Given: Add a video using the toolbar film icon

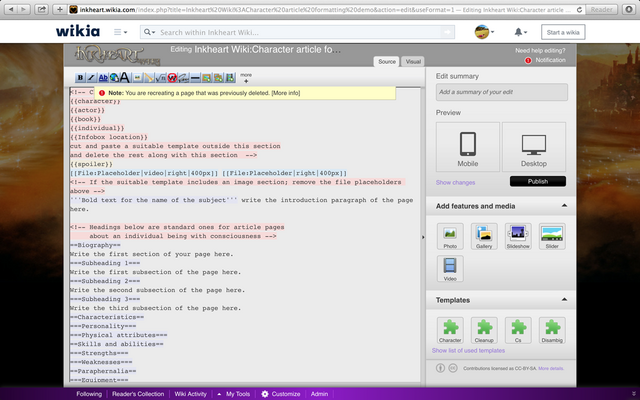Looking at the screenshot, I should 230,78.
